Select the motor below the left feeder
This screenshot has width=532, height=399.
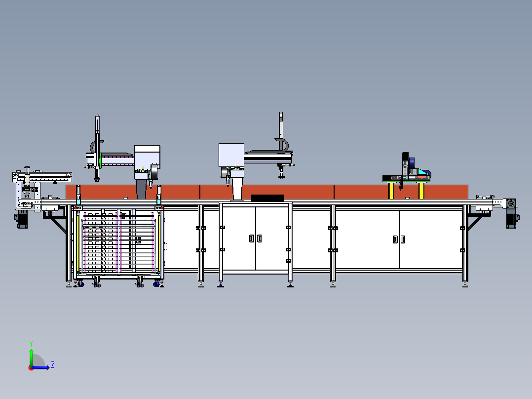point(22,220)
